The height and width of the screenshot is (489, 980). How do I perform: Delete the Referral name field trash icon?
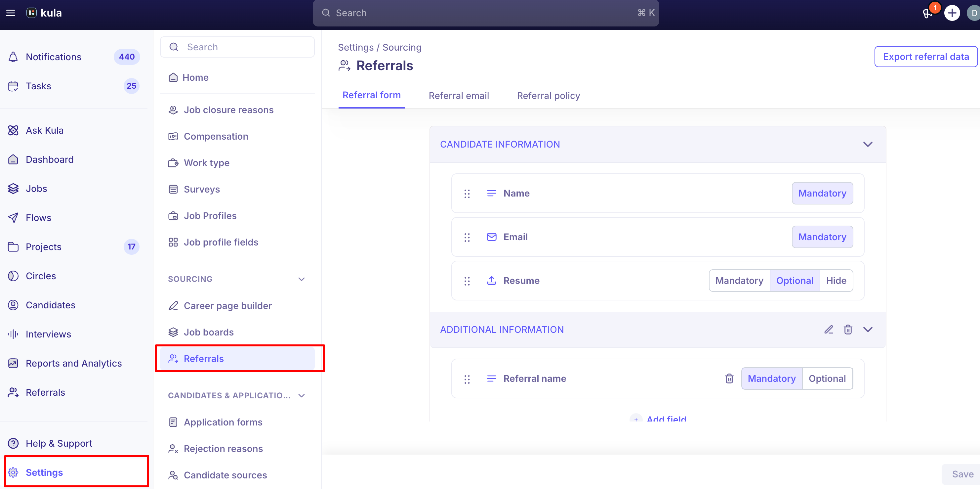[x=729, y=378]
